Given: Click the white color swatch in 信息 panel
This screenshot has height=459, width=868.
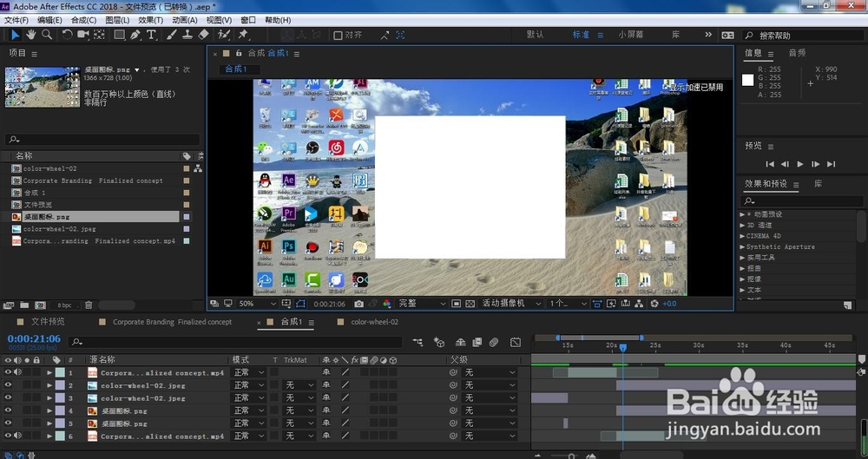Looking at the screenshot, I should coord(747,81).
